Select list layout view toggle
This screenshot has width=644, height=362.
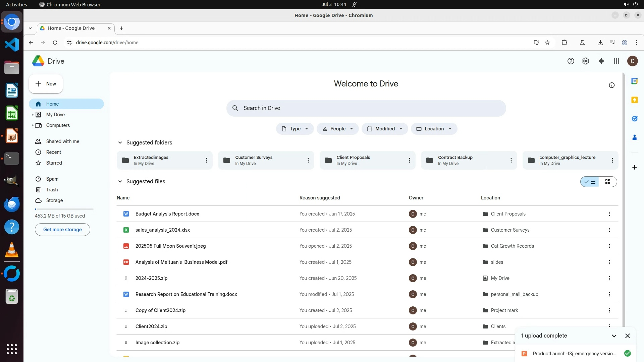[x=590, y=182]
